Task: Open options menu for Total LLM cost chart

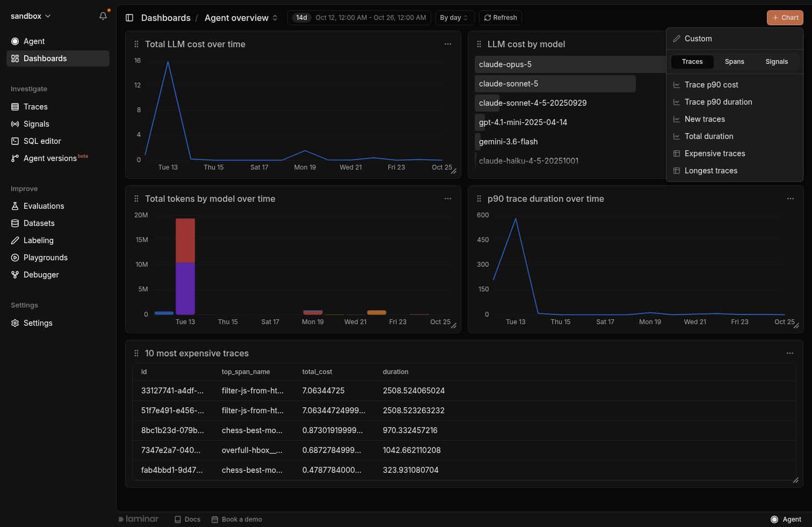Action: coord(448,44)
